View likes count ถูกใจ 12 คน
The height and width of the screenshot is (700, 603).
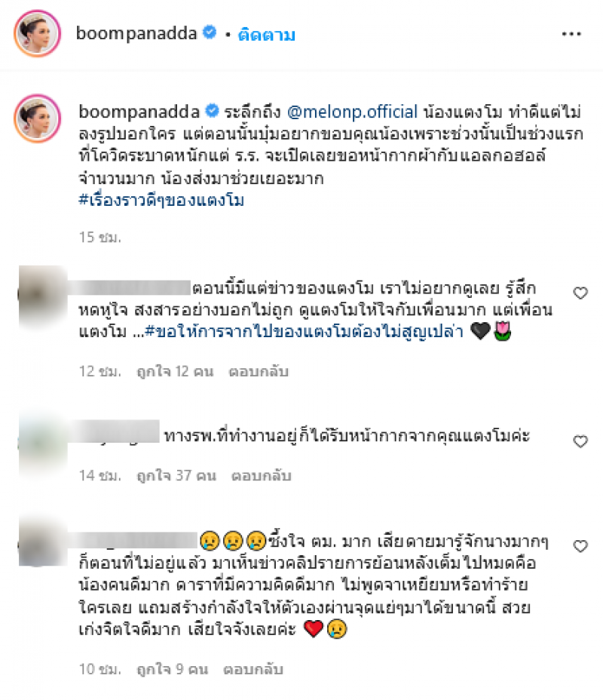176,371
